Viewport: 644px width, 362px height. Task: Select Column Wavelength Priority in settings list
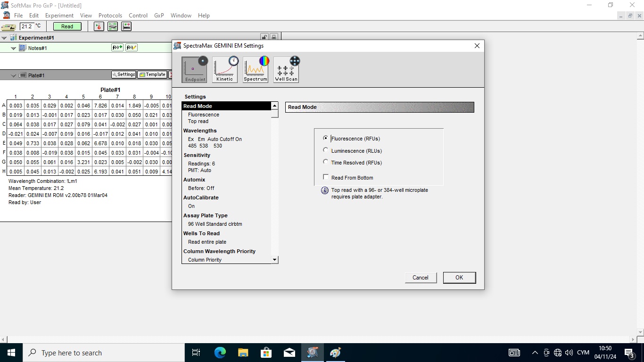219,251
